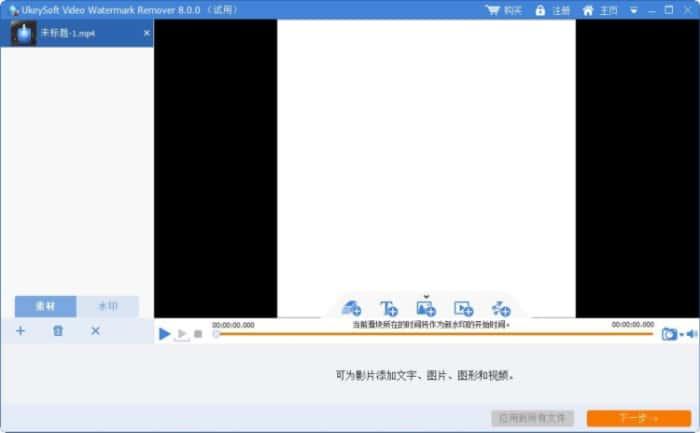The height and width of the screenshot is (433, 700).
Task: Click the plus icon to add a file
Action: [x=20, y=331]
